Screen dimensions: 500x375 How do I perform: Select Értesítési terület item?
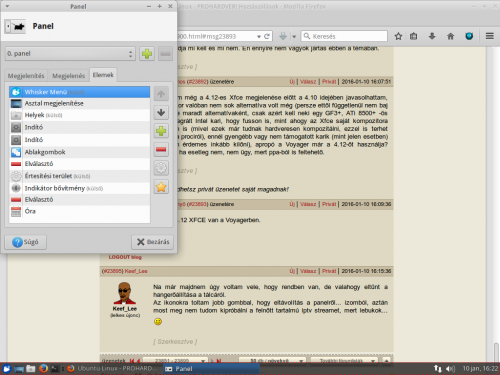pos(80,176)
